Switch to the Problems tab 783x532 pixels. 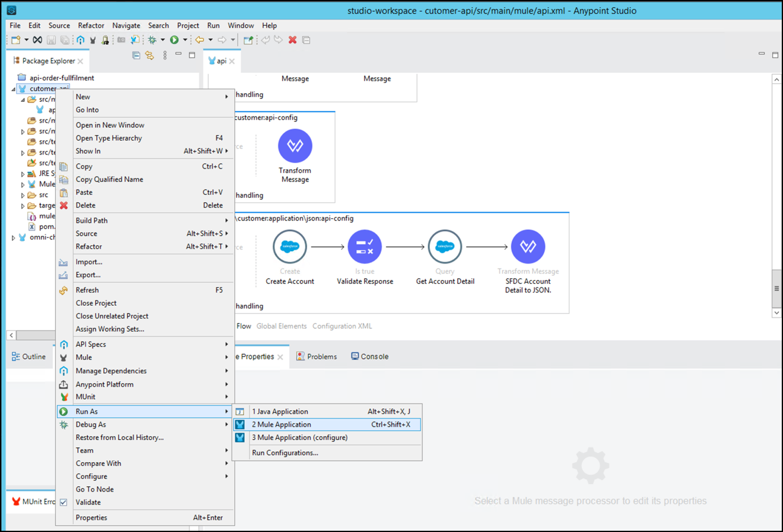tap(316, 357)
